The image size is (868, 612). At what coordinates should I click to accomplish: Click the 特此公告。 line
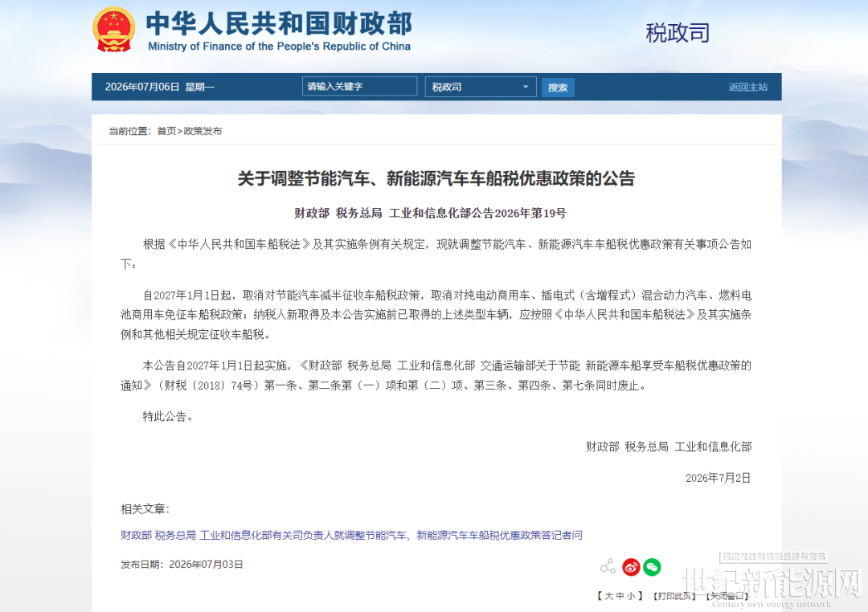click(x=168, y=416)
